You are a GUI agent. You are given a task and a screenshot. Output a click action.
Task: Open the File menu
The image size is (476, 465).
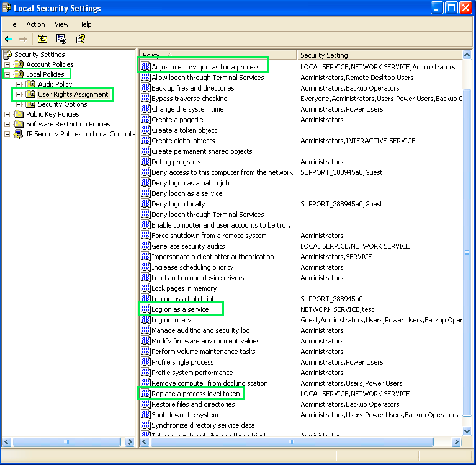click(11, 24)
